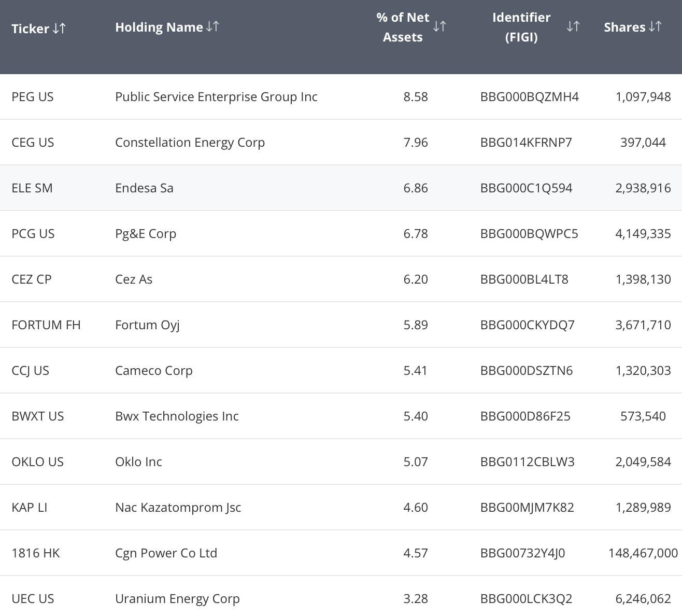Viewport: 682px width, 616px height.
Task: Select ticker PEG US
Action: pyautogui.click(x=33, y=97)
